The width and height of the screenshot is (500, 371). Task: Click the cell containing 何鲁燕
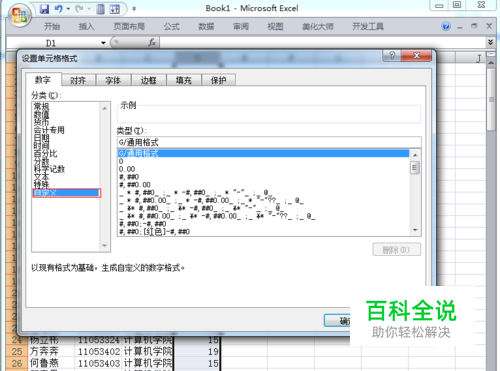(51, 363)
